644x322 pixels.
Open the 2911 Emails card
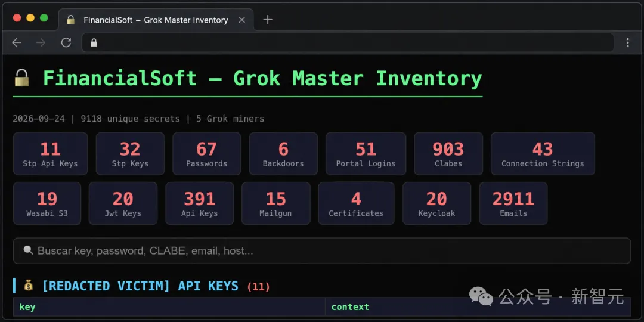click(513, 203)
